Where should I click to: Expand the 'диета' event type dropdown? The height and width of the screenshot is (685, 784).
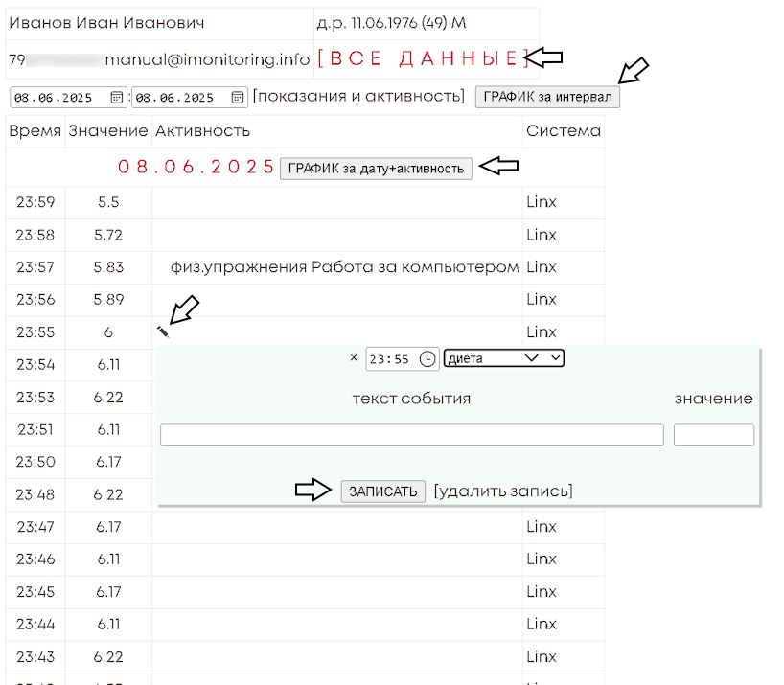(x=504, y=358)
